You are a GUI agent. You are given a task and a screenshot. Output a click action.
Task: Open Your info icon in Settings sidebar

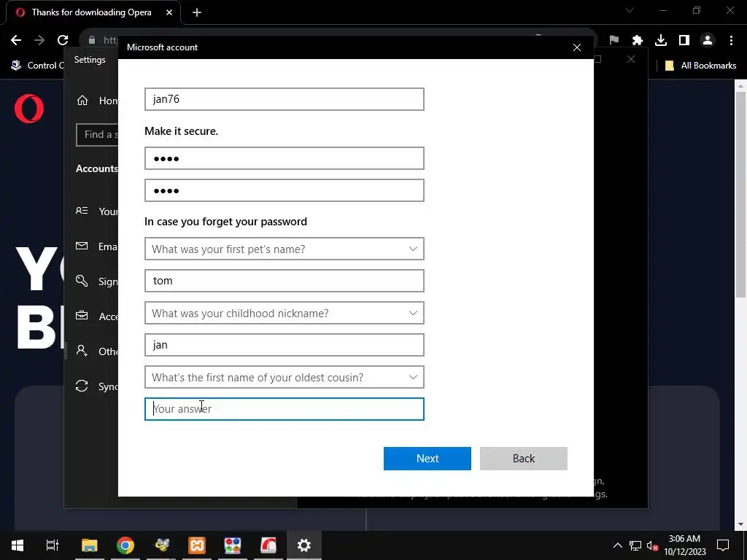(82, 211)
